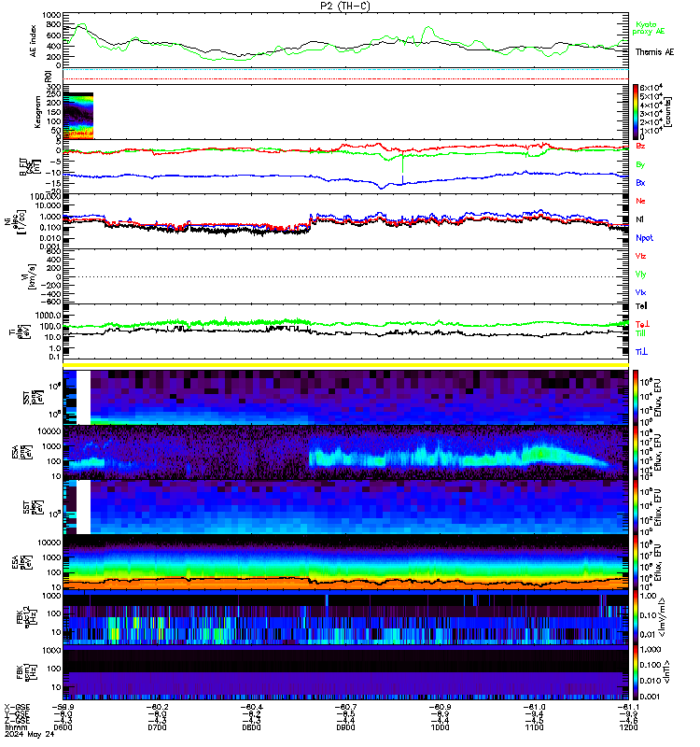Select the green Ti parallel legend label
Image resolution: width=700 pixels, height=747 pixels.
coord(640,333)
